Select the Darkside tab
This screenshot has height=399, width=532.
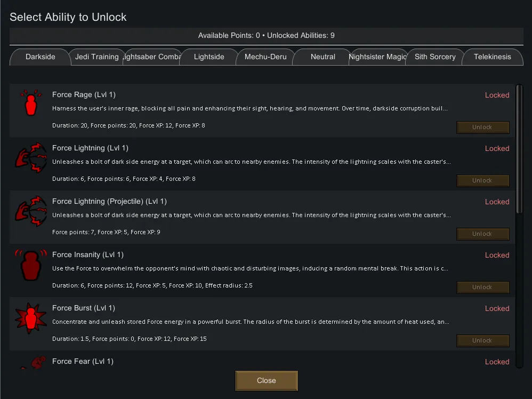pyautogui.click(x=41, y=57)
